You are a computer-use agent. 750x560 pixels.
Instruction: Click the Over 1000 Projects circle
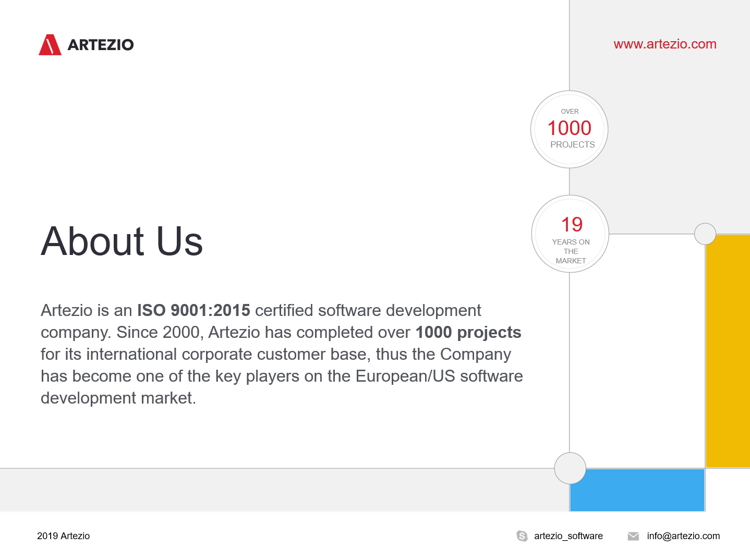pyautogui.click(x=570, y=129)
